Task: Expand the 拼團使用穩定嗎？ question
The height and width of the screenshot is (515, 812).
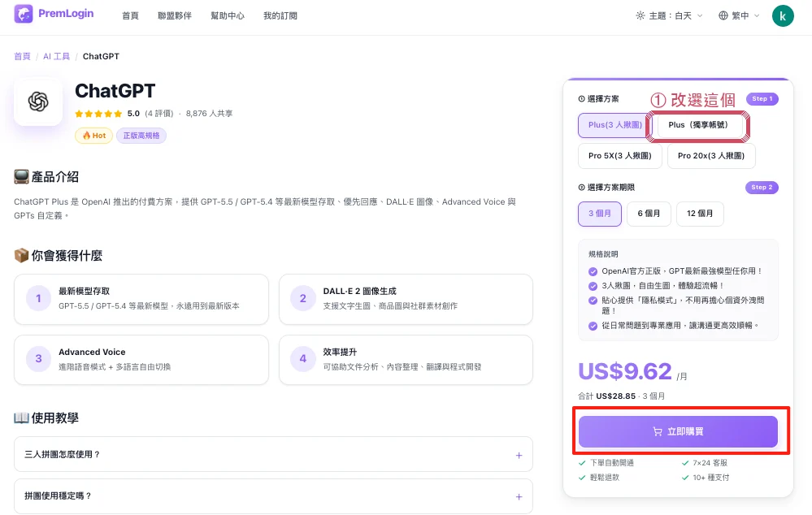Action: pos(273,496)
